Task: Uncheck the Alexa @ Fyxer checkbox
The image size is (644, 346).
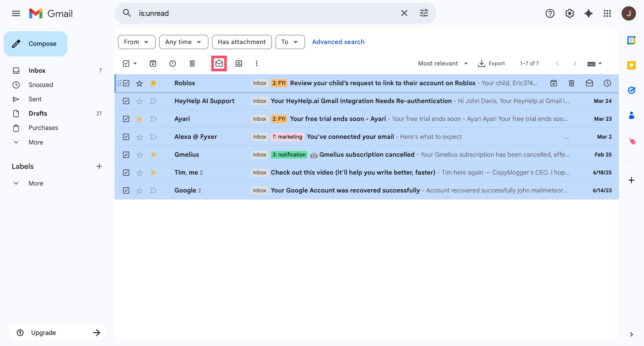Action: pos(126,137)
